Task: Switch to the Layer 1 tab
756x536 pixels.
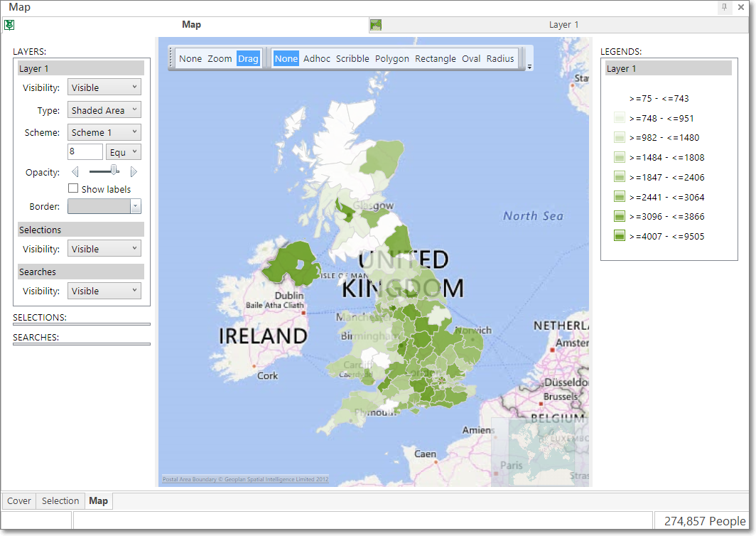Action: (x=563, y=24)
